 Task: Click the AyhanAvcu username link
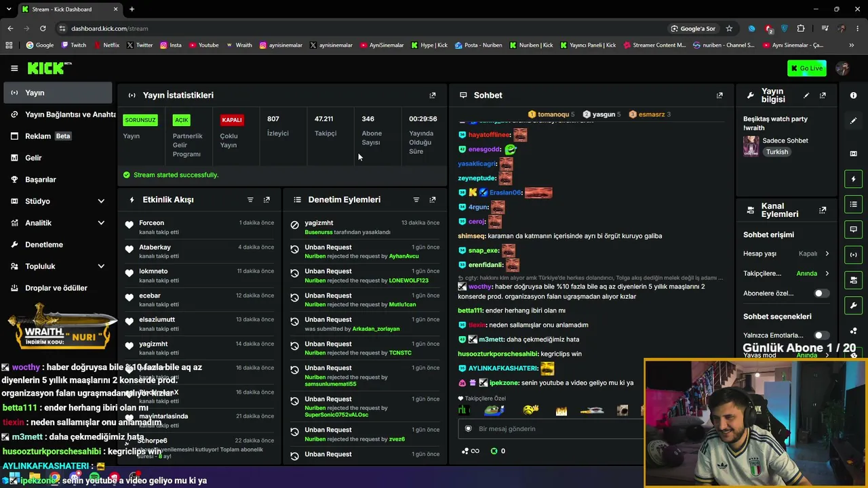[x=404, y=256]
